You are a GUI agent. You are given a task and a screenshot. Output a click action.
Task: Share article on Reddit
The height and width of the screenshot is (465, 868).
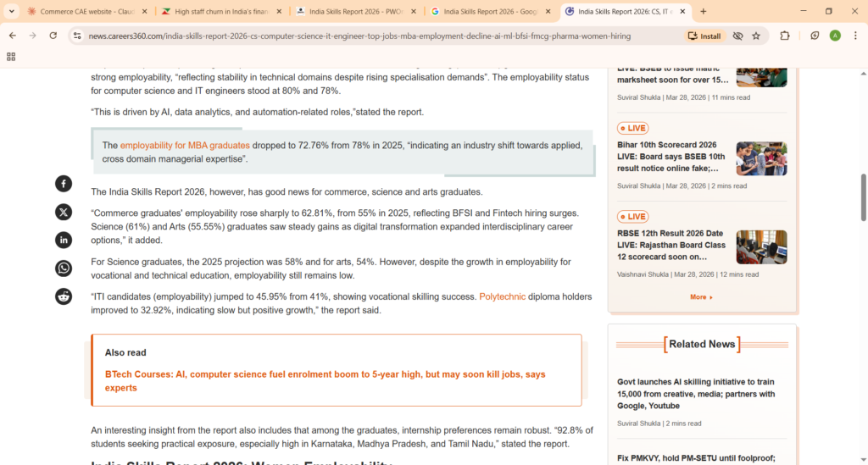coord(64,296)
